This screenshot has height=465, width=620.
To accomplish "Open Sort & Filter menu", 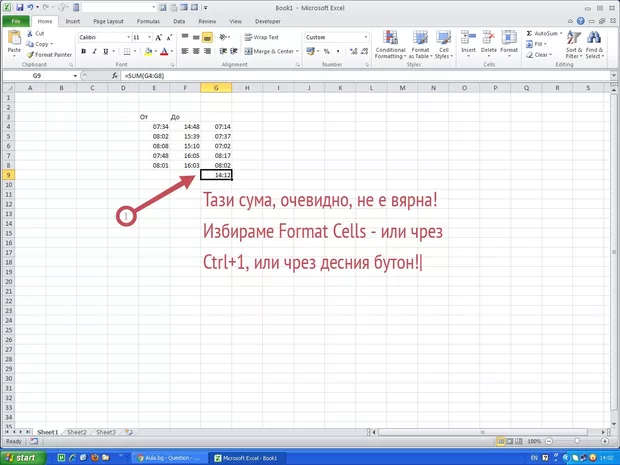I will click(x=574, y=45).
